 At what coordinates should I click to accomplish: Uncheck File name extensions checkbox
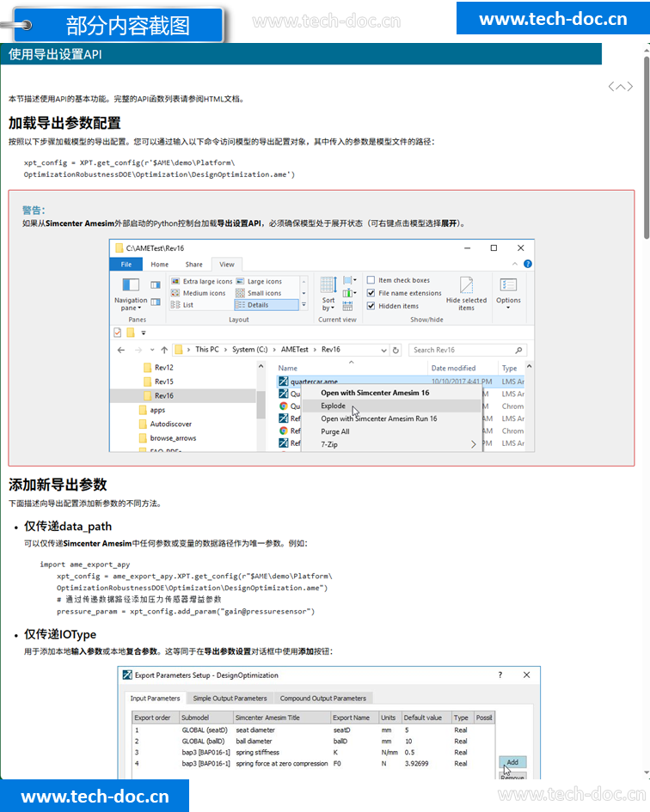click(x=371, y=293)
